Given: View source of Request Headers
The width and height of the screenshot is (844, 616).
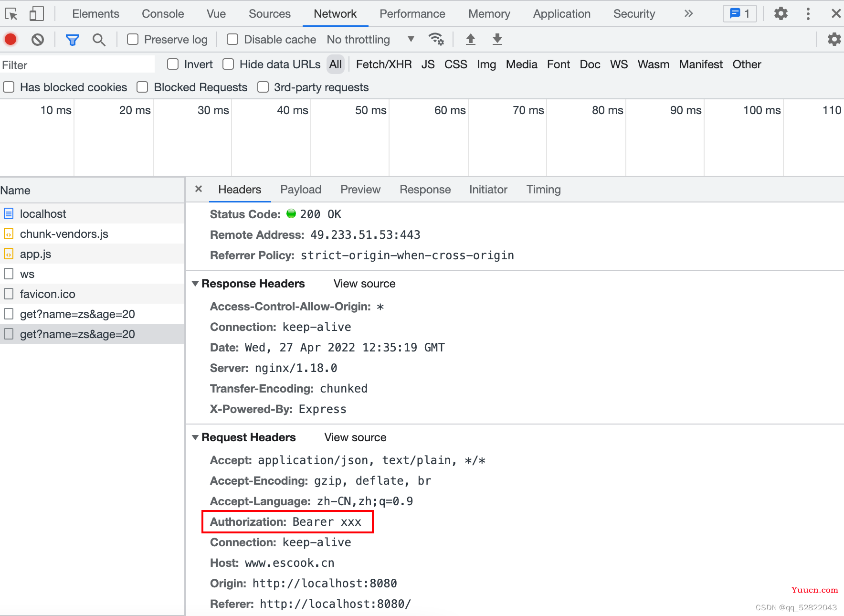Looking at the screenshot, I should [356, 437].
